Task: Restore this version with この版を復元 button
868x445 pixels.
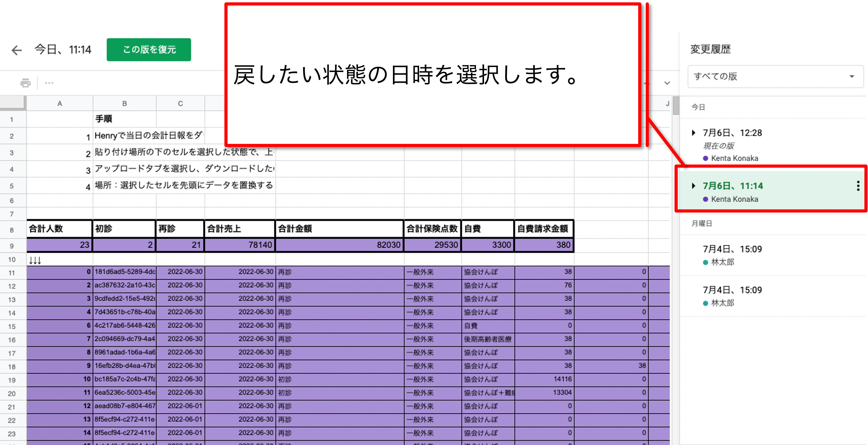Action: coord(149,50)
